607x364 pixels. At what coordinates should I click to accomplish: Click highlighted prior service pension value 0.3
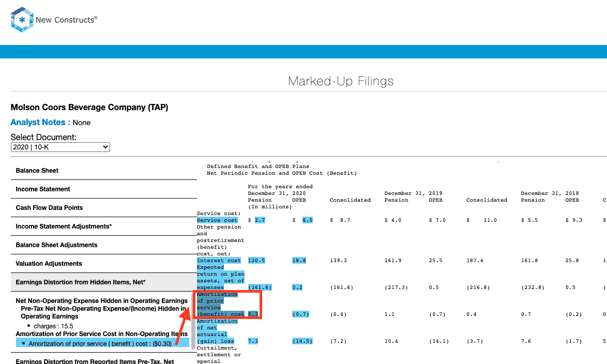[x=253, y=314]
